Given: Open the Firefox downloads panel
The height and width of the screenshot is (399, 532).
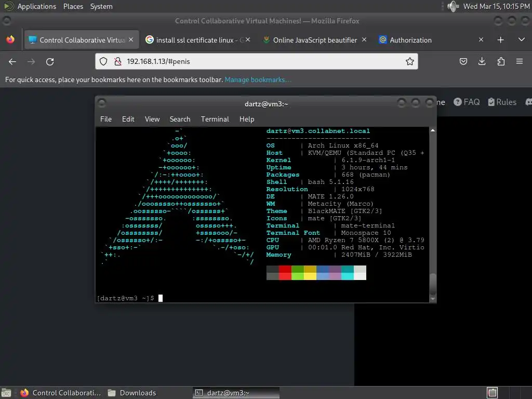Looking at the screenshot, I should click(x=482, y=61).
